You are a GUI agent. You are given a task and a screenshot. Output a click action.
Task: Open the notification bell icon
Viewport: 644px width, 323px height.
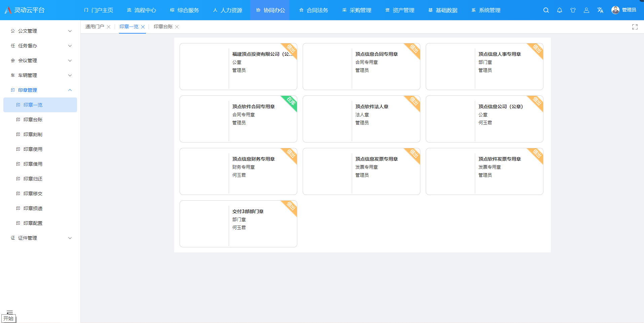[559, 10]
